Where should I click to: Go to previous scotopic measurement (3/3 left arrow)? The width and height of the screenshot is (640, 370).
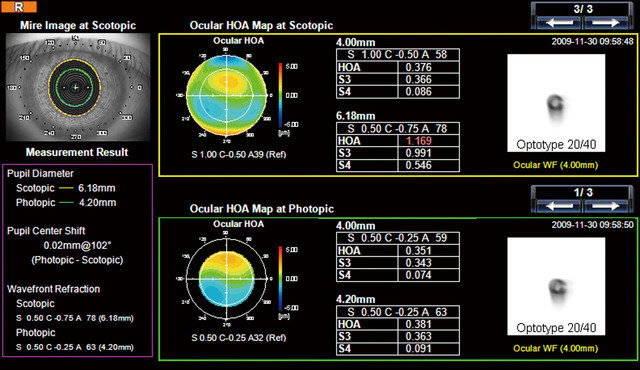pos(559,23)
